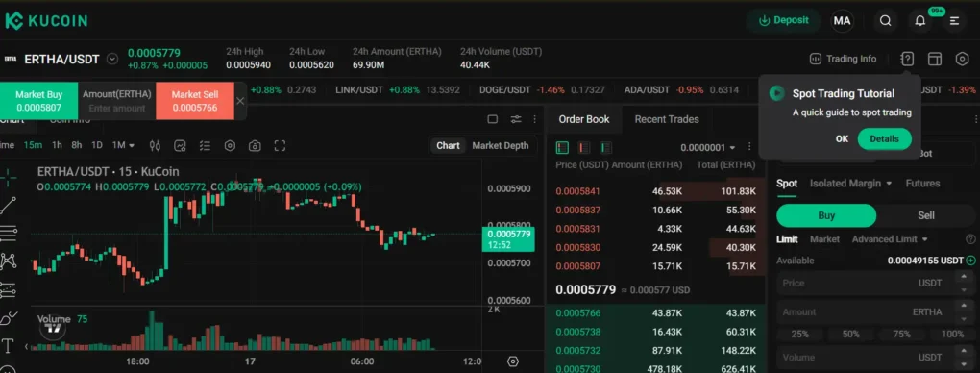Viewport: 980px width, 373px height.
Task: Open chart panel sliders settings icon
Action: [x=516, y=119]
